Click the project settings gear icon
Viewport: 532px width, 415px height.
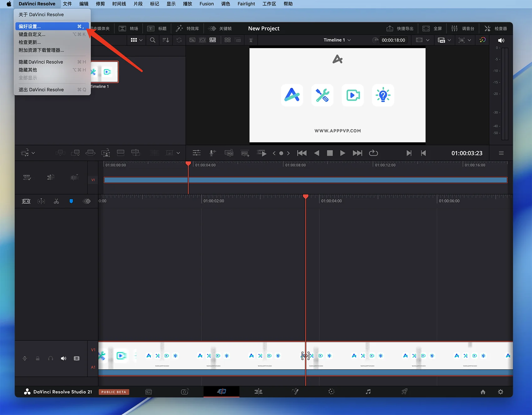click(500, 392)
